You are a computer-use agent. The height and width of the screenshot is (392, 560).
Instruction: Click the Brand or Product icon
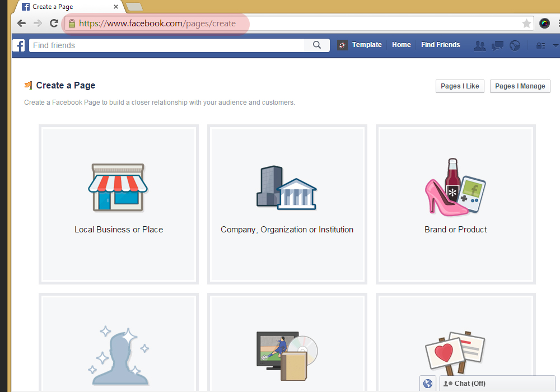(455, 188)
